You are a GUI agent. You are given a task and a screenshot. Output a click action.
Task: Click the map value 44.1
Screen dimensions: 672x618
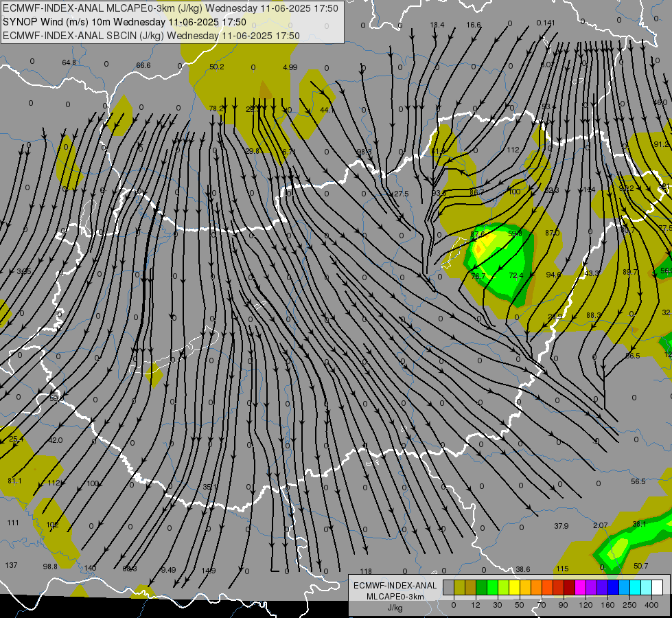(327, 110)
